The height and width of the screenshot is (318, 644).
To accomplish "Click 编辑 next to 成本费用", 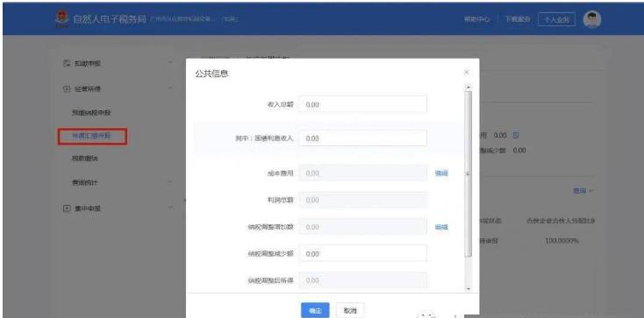I will tap(441, 173).
